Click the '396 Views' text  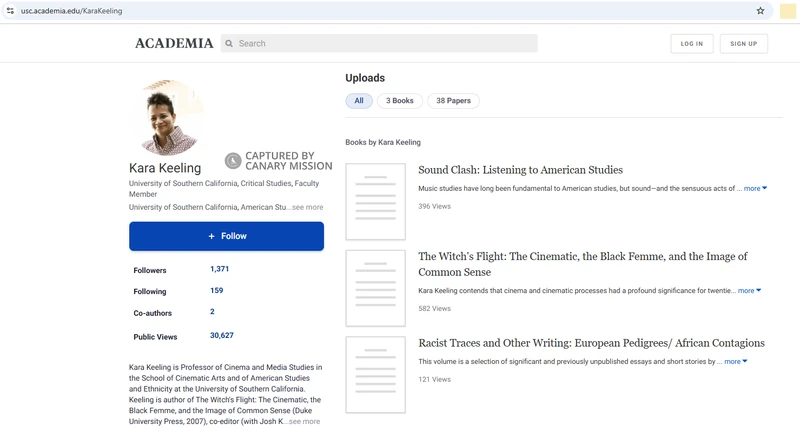pos(435,206)
